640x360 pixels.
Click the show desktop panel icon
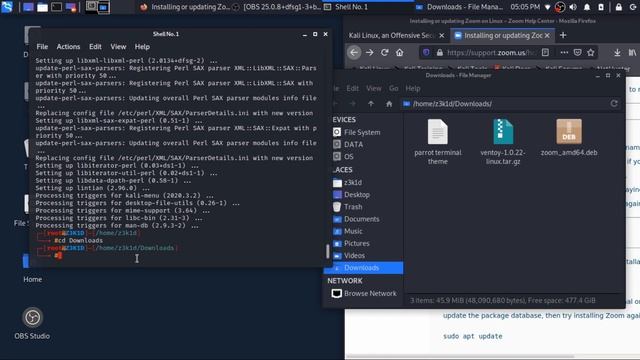(x=28, y=7)
